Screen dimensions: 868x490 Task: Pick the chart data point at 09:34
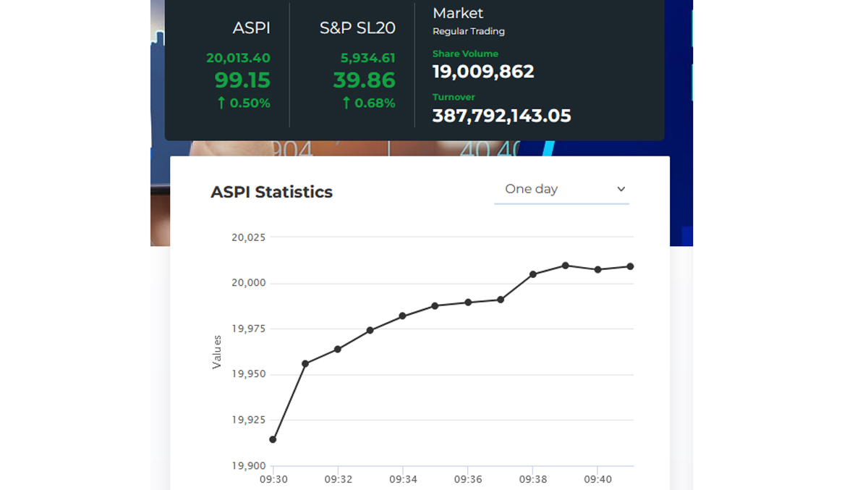pyautogui.click(x=403, y=316)
